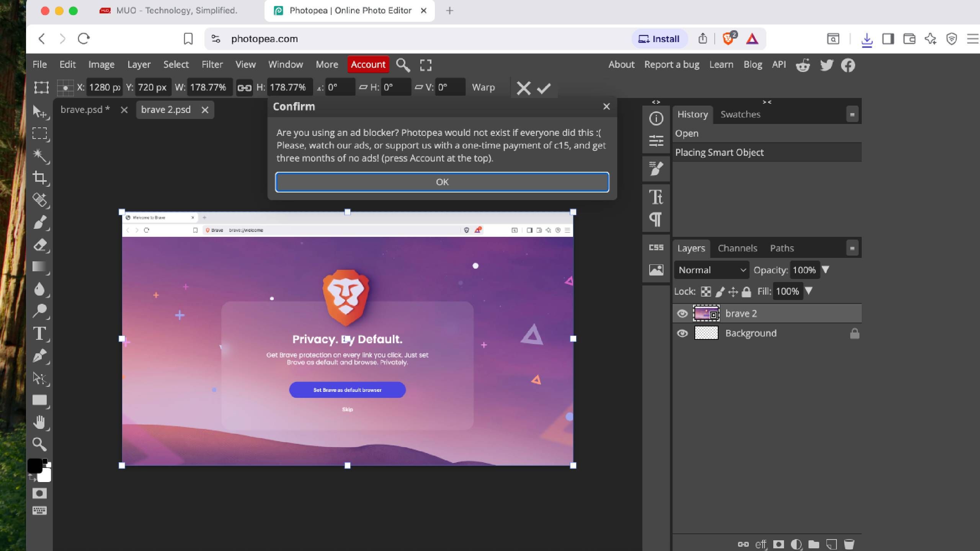Select the Eraser tool

coord(39,245)
